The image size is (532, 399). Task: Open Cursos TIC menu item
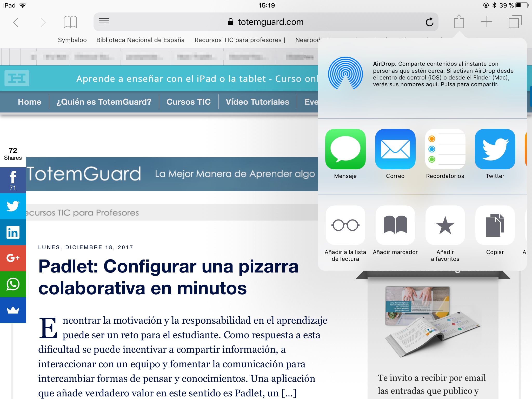pyautogui.click(x=189, y=102)
